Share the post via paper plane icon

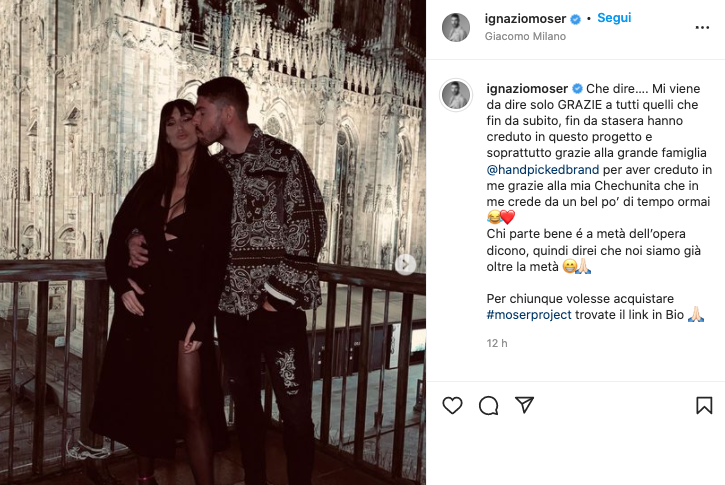click(524, 405)
